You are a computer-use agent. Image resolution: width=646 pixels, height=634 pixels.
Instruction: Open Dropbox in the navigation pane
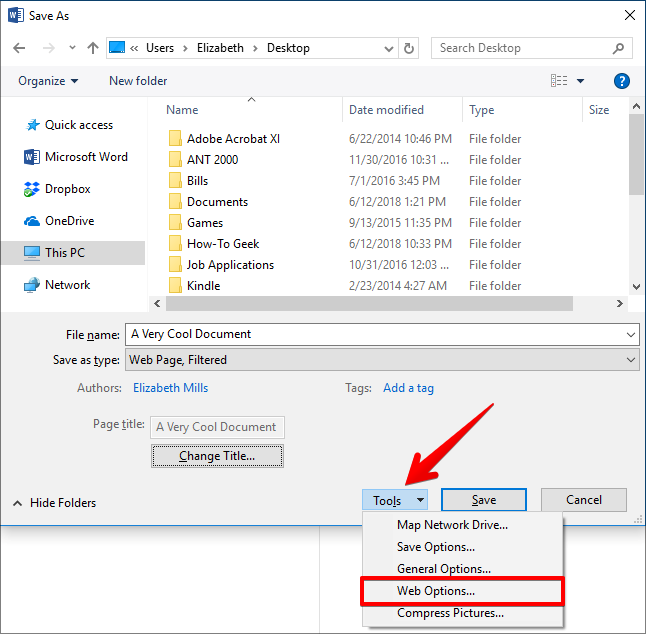coord(67,189)
